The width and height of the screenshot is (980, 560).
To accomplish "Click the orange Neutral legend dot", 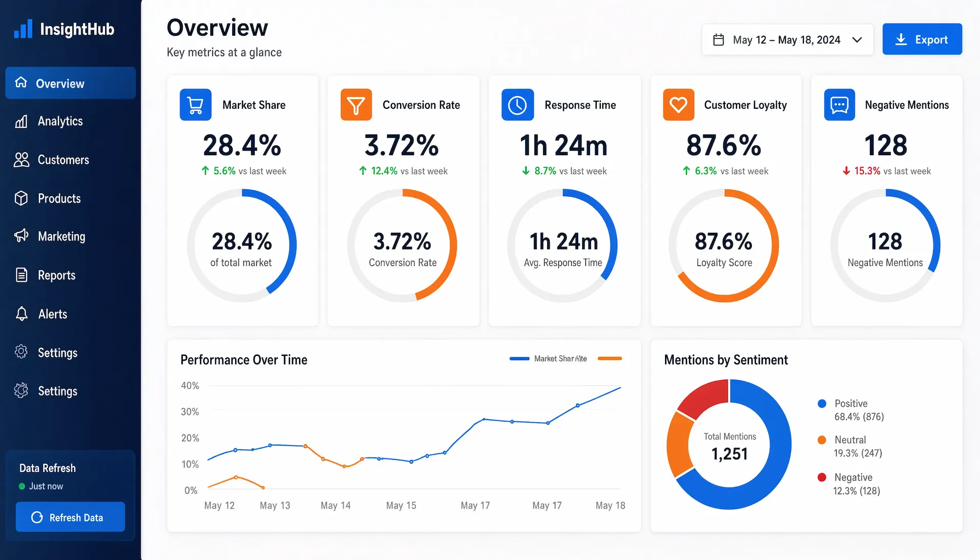I will [x=822, y=440].
